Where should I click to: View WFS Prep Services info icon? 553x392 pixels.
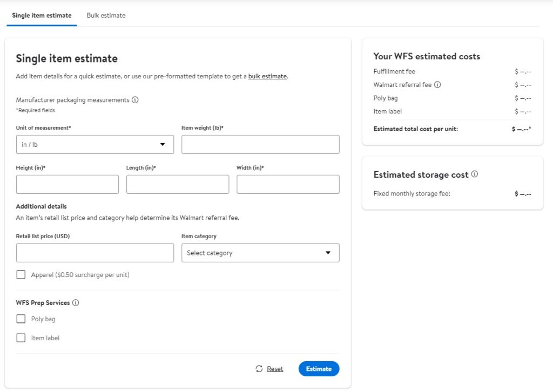(76, 303)
